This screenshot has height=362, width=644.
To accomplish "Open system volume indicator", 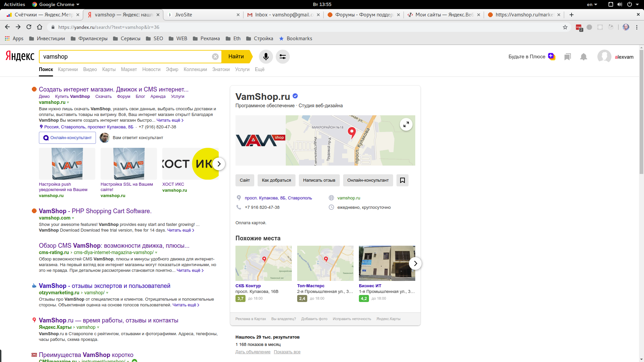I will 620,4.
